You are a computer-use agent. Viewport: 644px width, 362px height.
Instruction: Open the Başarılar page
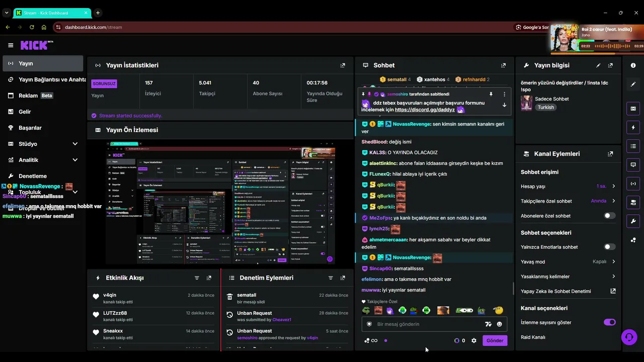point(43,128)
